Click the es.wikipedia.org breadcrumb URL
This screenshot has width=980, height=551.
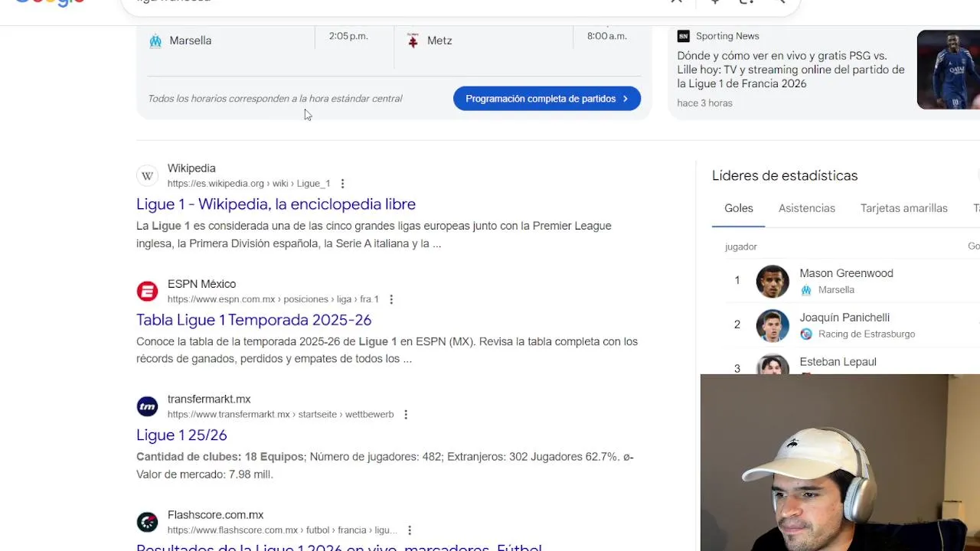(249, 184)
